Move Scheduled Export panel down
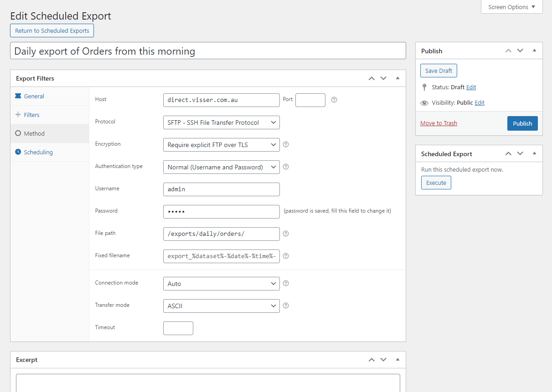Screen dimensions: 552x392 520,153
